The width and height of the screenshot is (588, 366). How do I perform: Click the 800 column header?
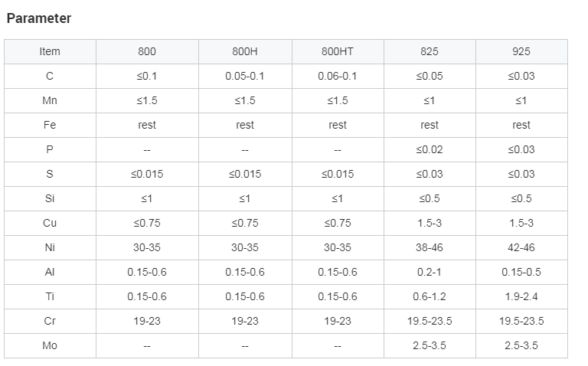click(x=147, y=51)
